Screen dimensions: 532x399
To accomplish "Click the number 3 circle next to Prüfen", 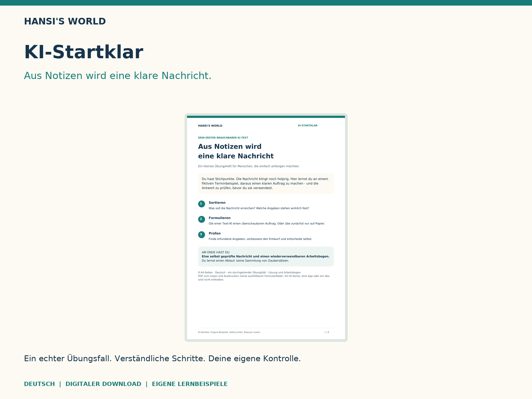I will [201, 235].
